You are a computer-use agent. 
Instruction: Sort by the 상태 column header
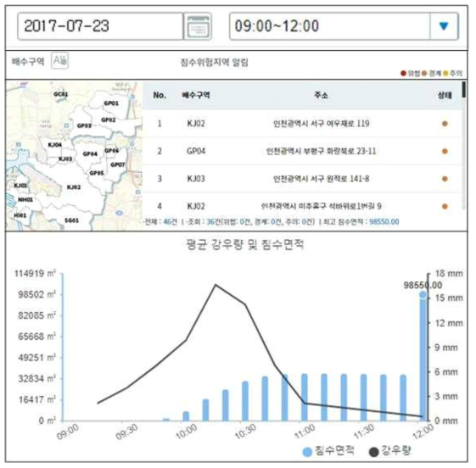point(445,95)
